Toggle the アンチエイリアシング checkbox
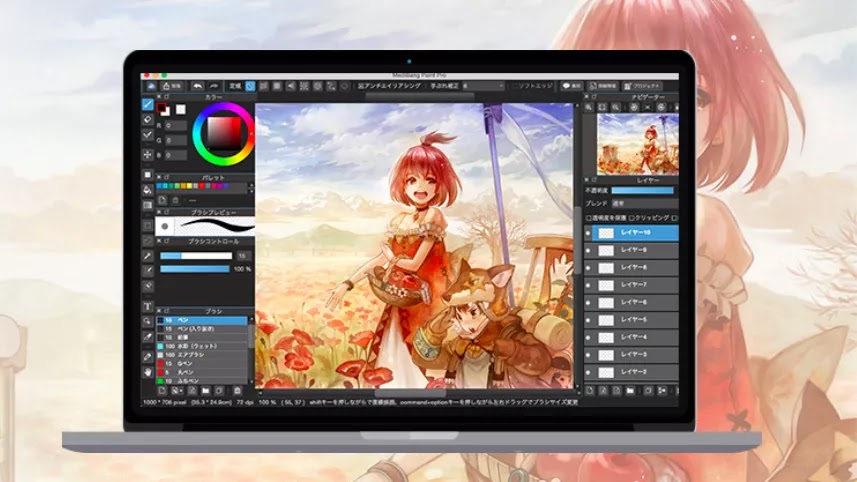Screen dimensions: 857x482 coord(361,86)
